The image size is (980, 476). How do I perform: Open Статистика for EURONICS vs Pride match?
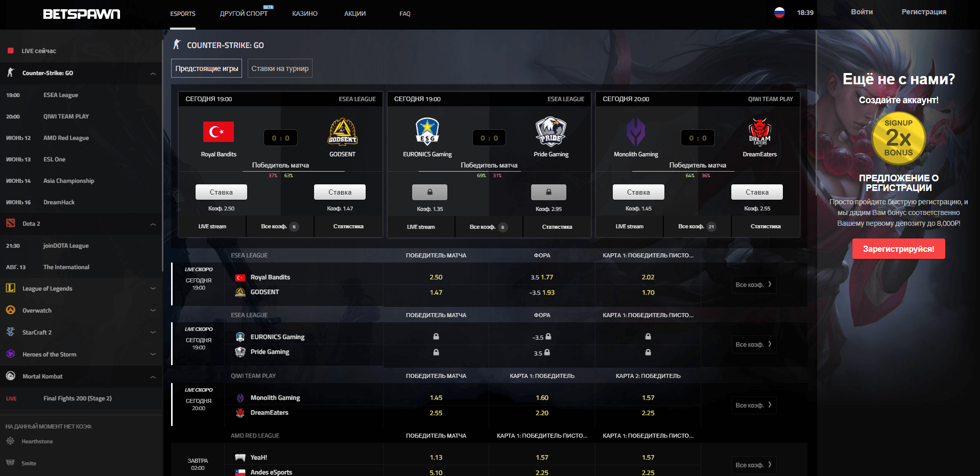pos(557,227)
